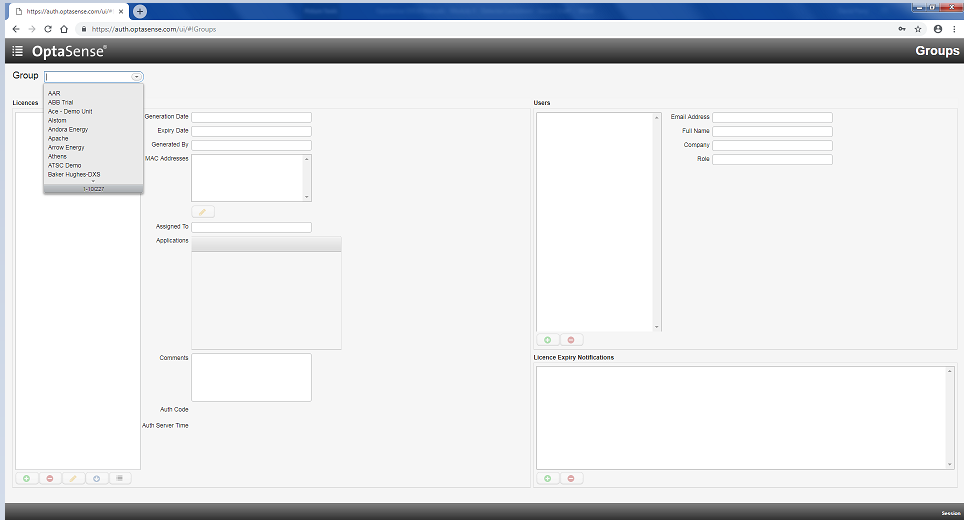The width and height of the screenshot is (964, 520).
Task: Pick Baker Hughes-OXS from the group list
Action: point(74,174)
